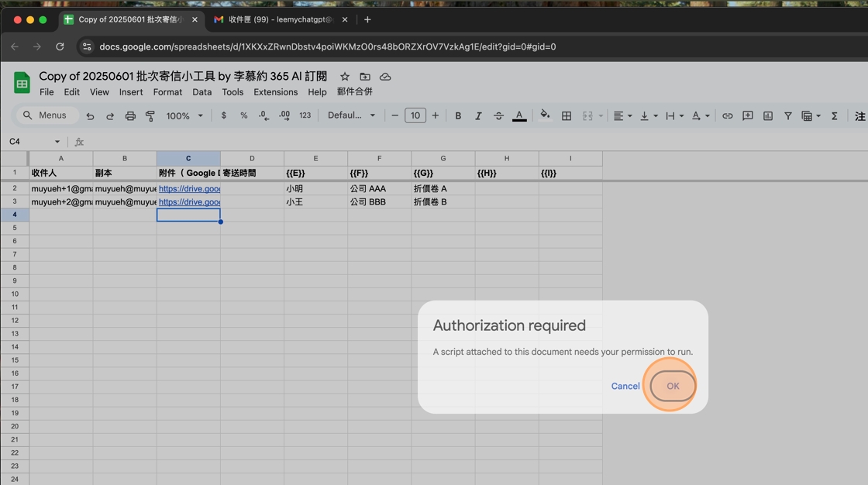Image resolution: width=868 pixels, height=485 pixels.
Task: Click the site info icon in address bar
Action: pyautogui.click(x=87, y=46)
